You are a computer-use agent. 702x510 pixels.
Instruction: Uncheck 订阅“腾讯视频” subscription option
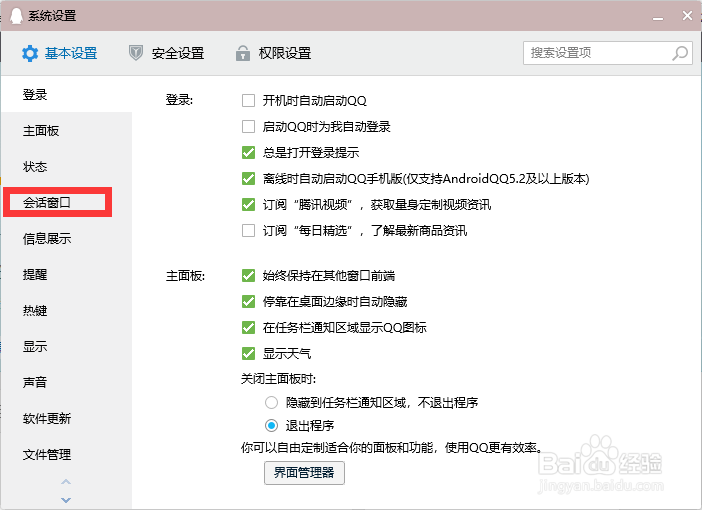248,204
